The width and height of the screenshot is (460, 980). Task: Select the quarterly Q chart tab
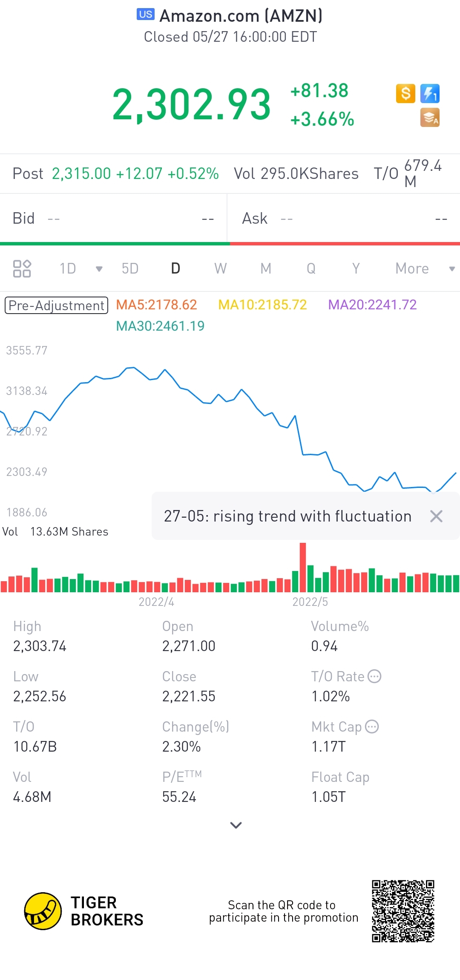(x=311, y=268)
